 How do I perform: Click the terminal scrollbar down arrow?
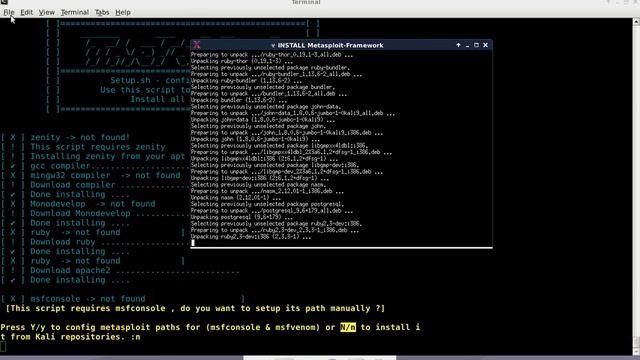click(636, 352)
